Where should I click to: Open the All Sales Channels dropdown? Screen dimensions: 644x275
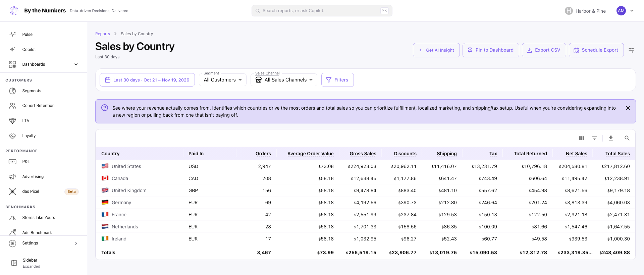pos(284,80)
